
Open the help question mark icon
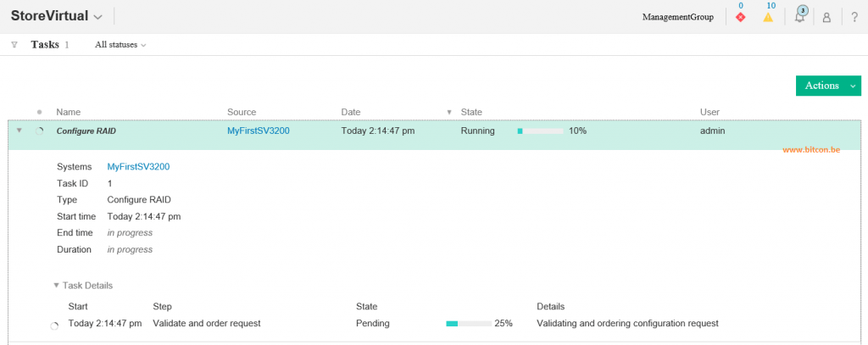[x=854, y=17]
